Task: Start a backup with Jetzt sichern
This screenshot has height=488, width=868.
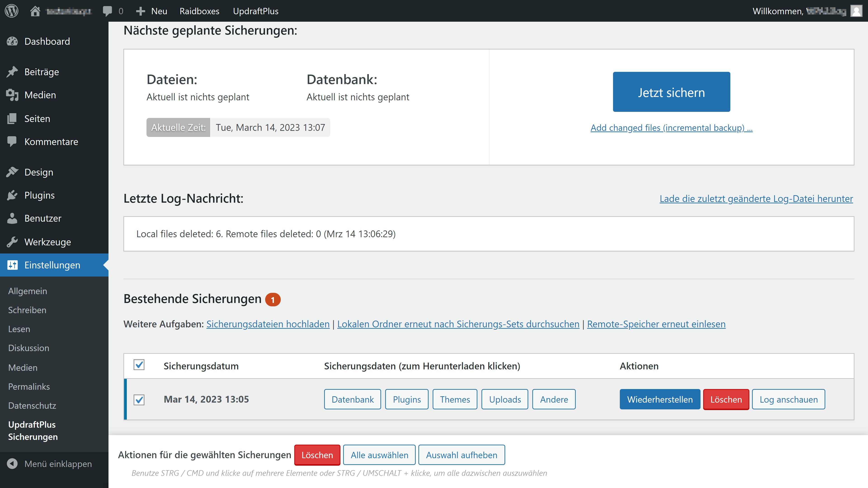Action: pos(671,91)
